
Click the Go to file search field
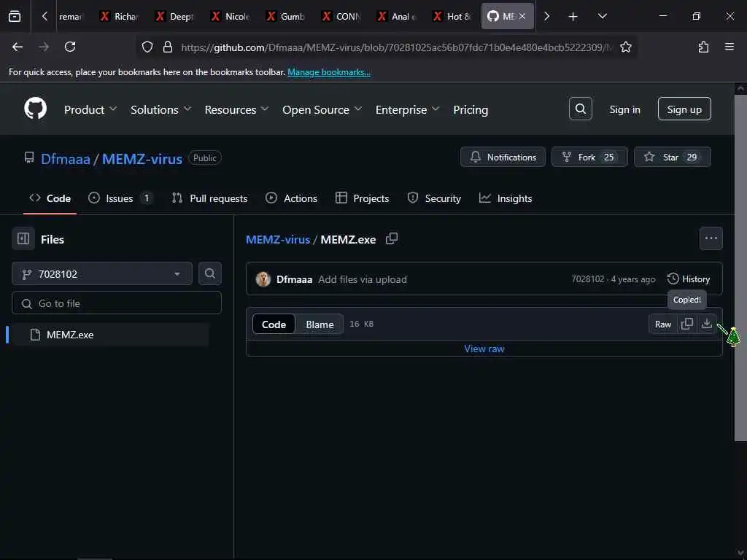pos(117,303)
